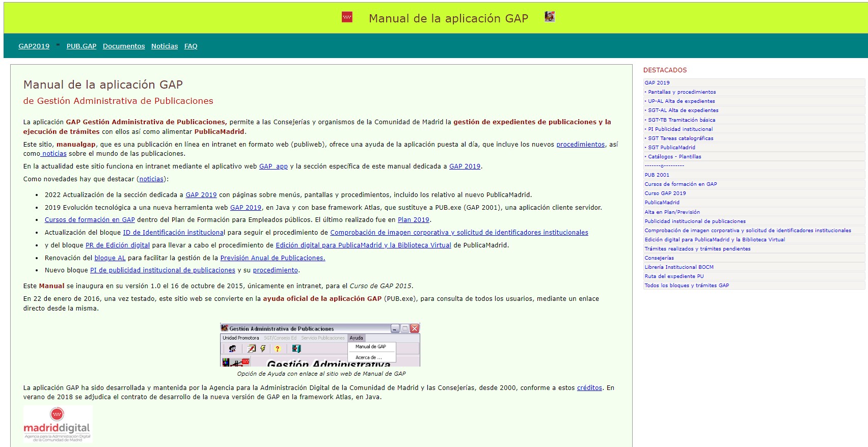Open the GAP_app link
Screen dimensions: 868x447
coord(274,166)
